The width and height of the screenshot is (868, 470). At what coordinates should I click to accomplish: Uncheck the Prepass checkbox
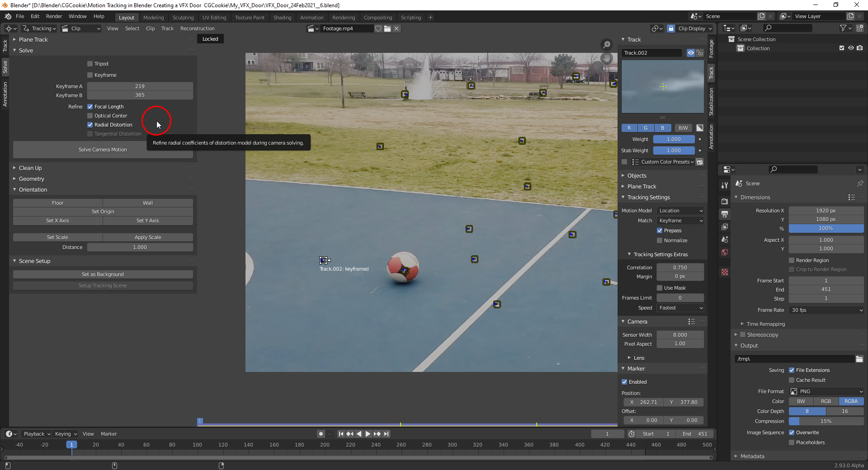click(660, 230)
